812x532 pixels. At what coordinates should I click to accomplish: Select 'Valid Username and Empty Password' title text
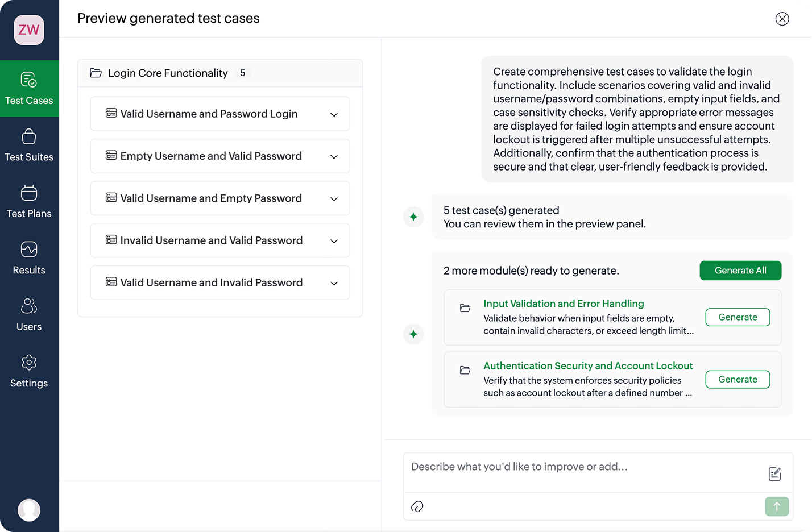pos(211,198)
